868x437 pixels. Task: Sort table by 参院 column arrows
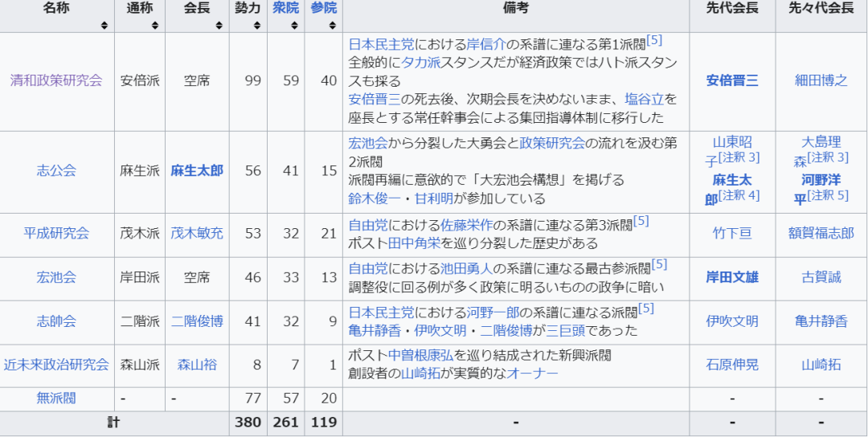(x=332, y=26)
